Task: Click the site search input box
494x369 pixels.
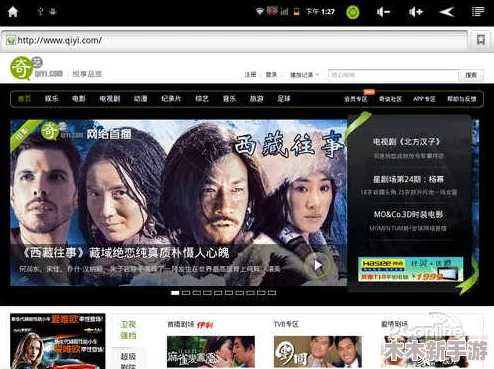Action: tap(393, 75)
